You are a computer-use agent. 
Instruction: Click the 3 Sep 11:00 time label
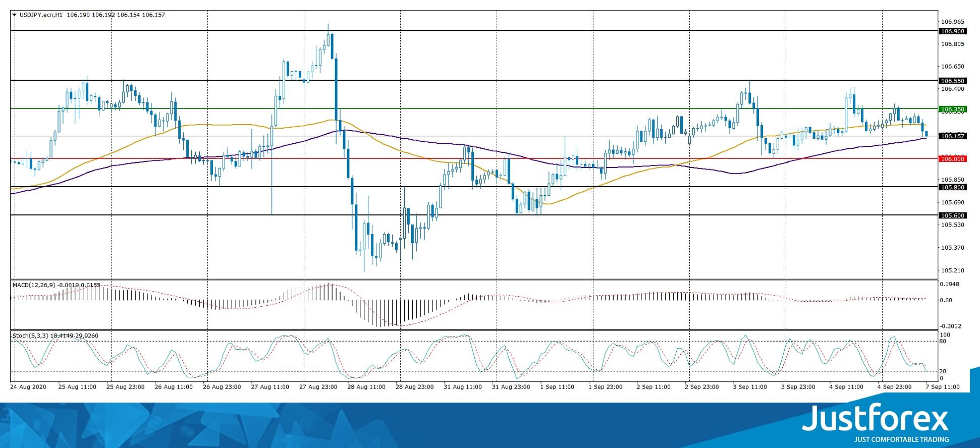pyautogui.click(x=750, y=387)
